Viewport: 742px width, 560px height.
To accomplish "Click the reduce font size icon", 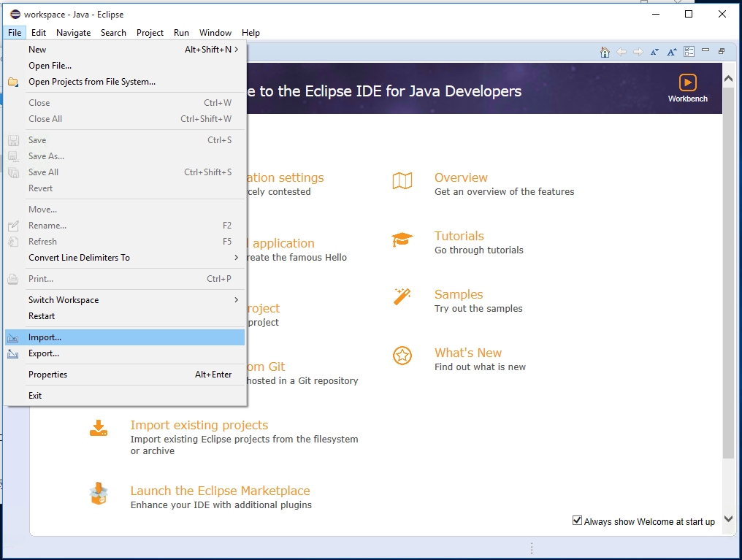I will [655, 52].
